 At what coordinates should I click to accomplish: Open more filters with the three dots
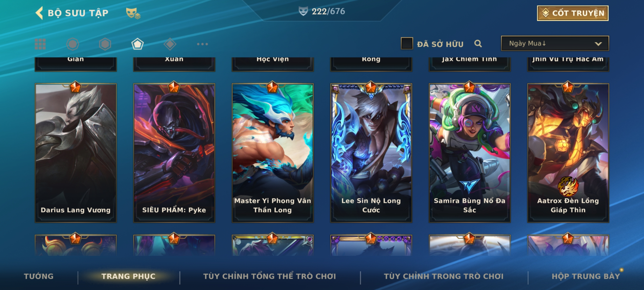click(x=202, y=44)
